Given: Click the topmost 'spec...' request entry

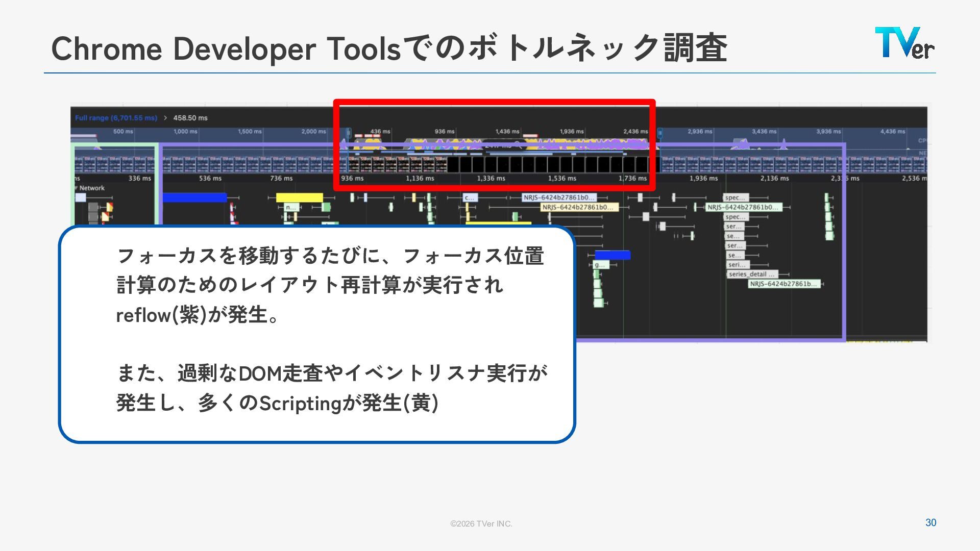Looking at the screenshot, I should tap(736, 198).
